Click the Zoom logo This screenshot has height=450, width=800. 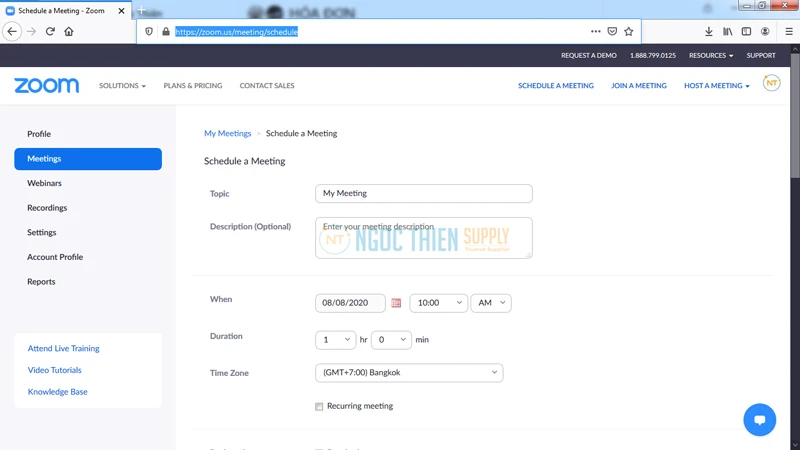point(46,86)
